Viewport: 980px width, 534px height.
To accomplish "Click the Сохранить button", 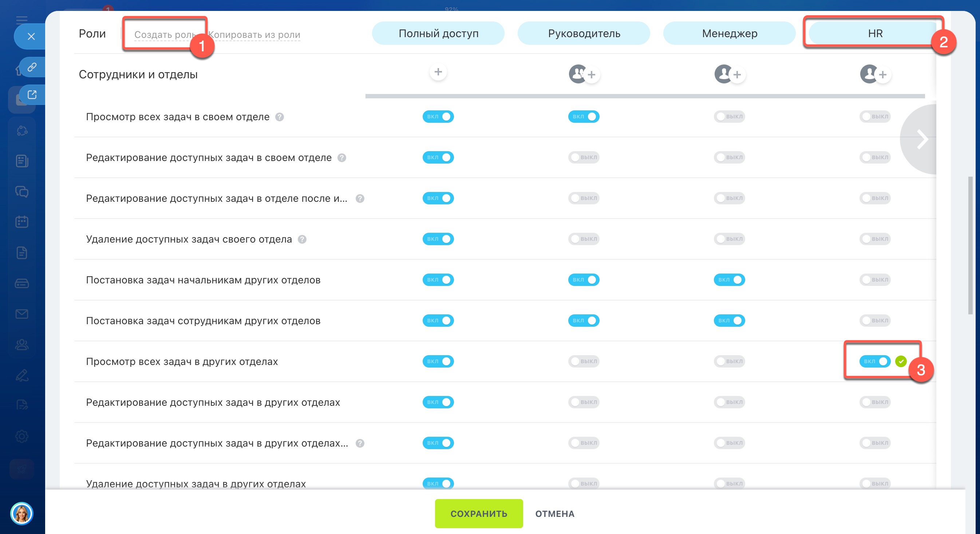I will [x=479, y=514].
